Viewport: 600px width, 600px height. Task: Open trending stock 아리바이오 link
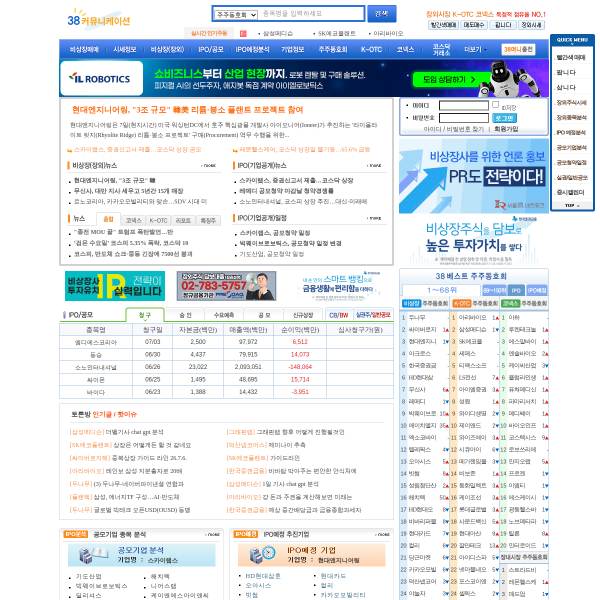click(x=388, y=34)
